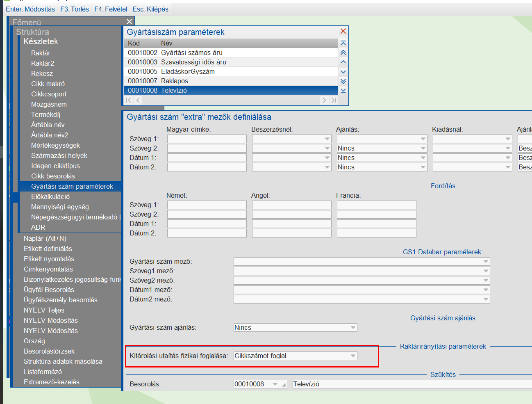The image size is (532, 404).
Task: Select Cikkcsoport in the Készletek menu
Action: pos(49,94)
